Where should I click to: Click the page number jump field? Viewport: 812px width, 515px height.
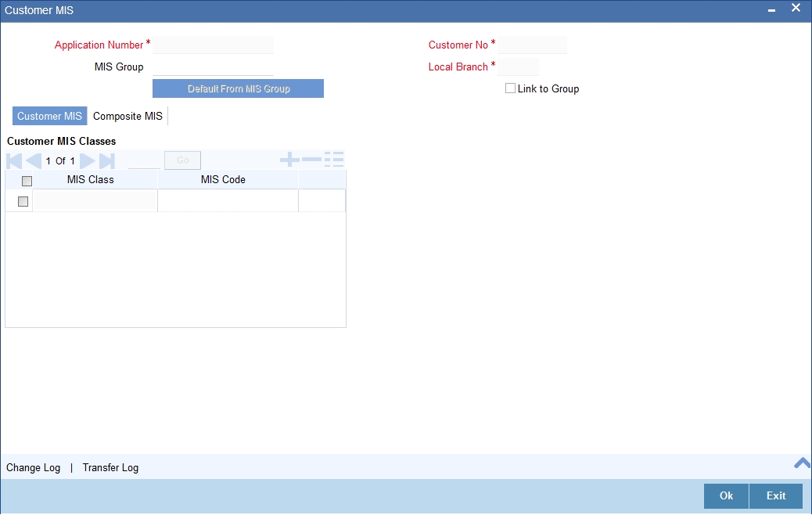pos(145,160)
